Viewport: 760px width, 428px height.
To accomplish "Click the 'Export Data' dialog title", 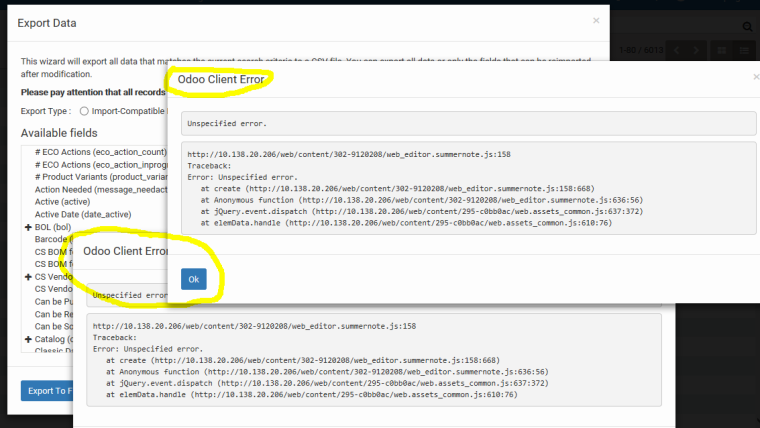I will coord(47,23).
